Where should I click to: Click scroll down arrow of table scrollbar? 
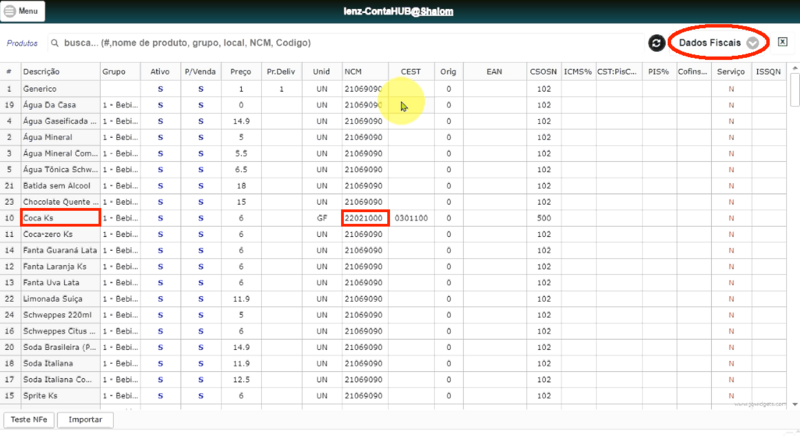coord(794,404)
